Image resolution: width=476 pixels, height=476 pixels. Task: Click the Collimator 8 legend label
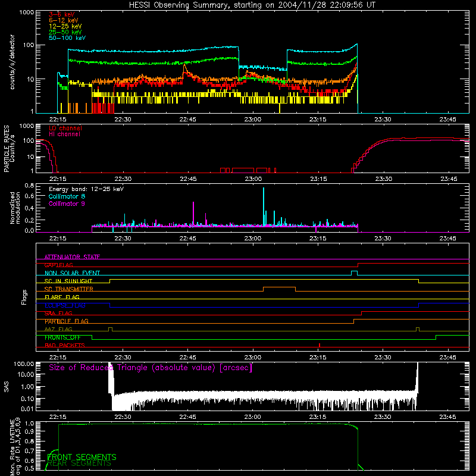pyautogui.click(x=67, y=196)
